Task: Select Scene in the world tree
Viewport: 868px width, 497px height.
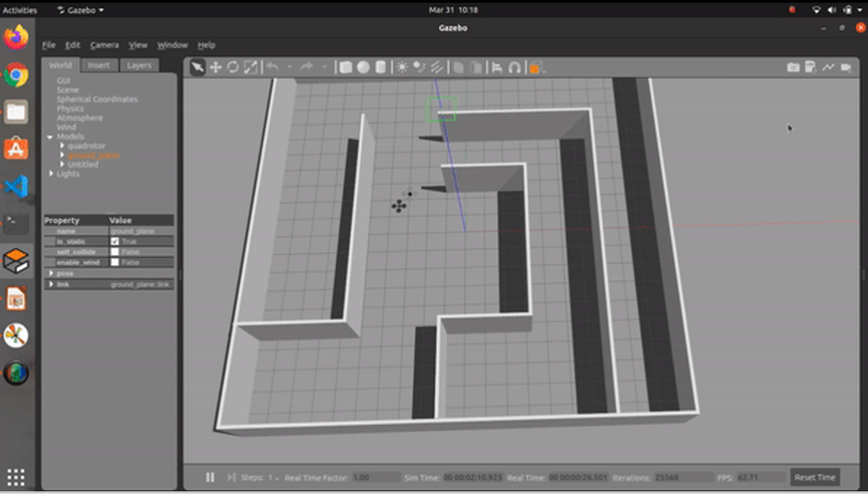Action: click(x=67, y=90)
